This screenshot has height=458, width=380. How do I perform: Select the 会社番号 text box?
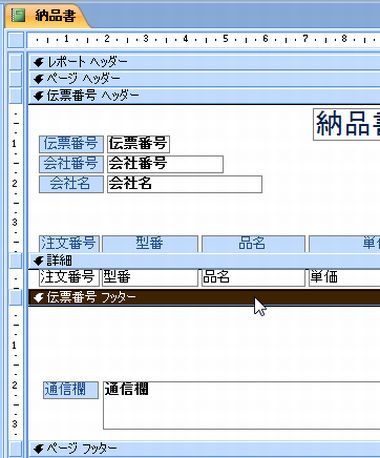(x=165, y=164)
